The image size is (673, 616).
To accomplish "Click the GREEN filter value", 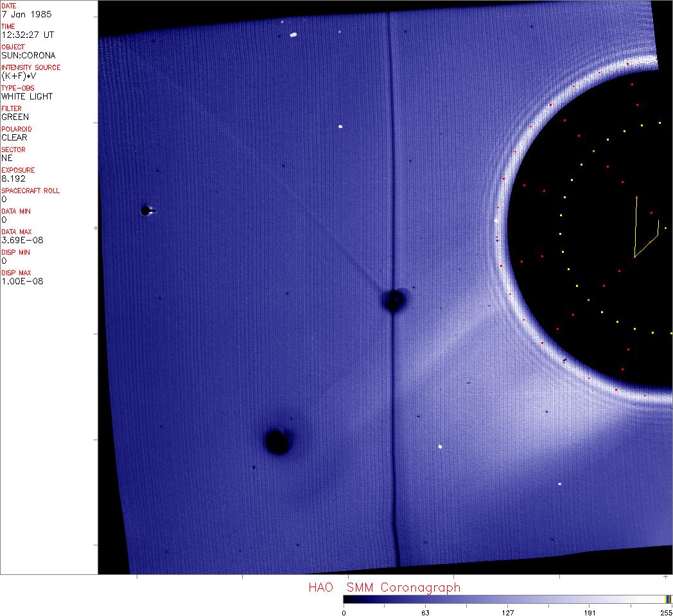I will pos(15,117).
